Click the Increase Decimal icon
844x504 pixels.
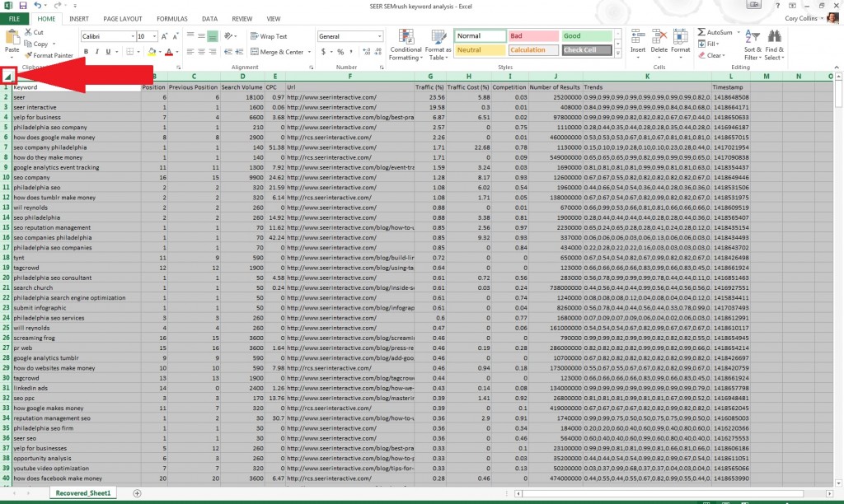click(x=367, y=52)
